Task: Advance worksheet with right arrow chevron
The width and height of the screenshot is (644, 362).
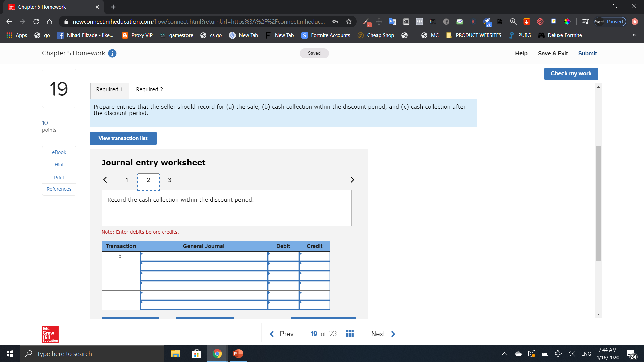Action: click(x=352, y=180)
